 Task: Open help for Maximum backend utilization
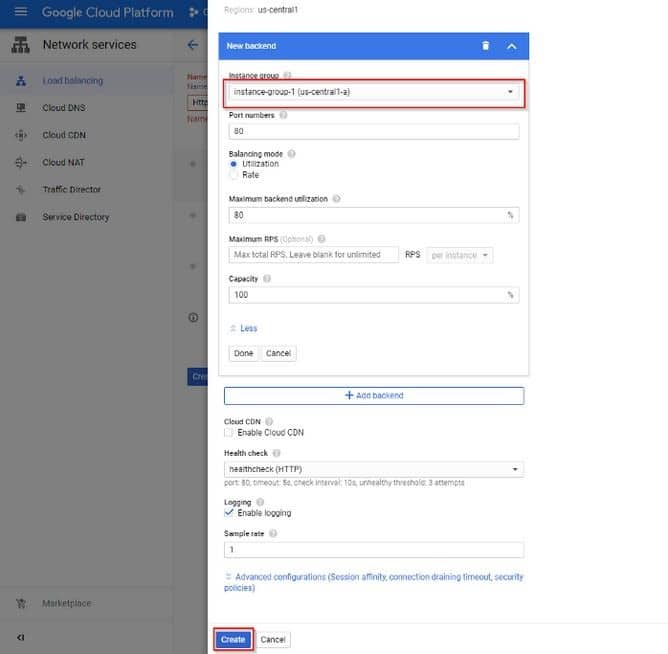pos(336,199)
